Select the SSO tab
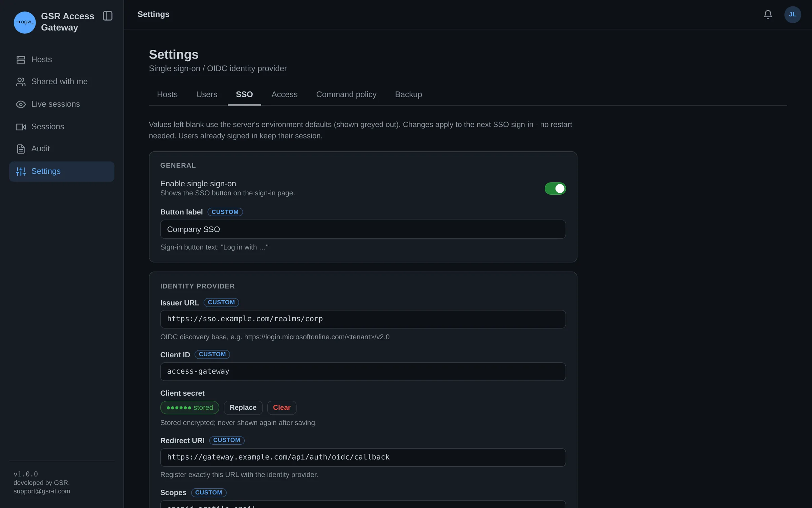This screenshot has height=508, width=812. coord(244,94)
